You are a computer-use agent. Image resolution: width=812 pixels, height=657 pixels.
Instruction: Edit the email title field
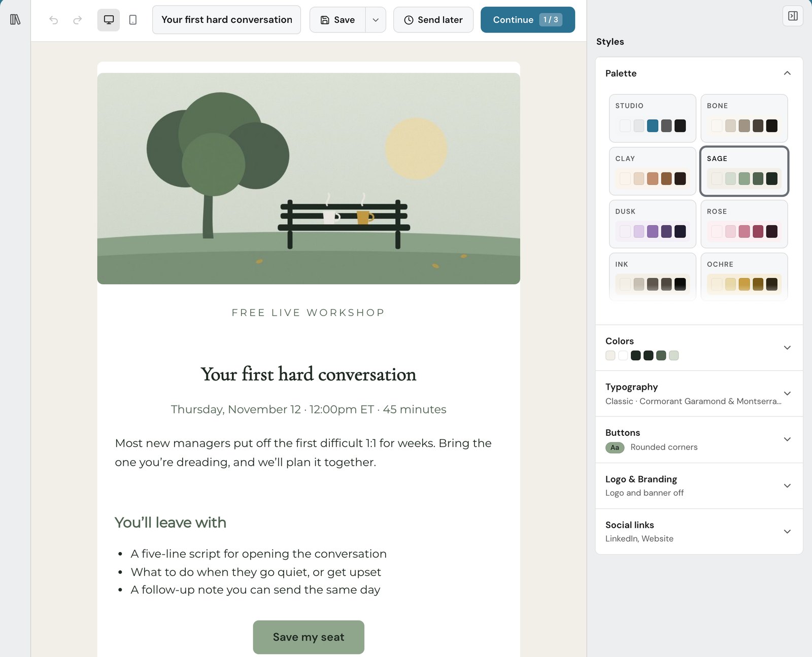pyautogui.click(x=226, y=20)
